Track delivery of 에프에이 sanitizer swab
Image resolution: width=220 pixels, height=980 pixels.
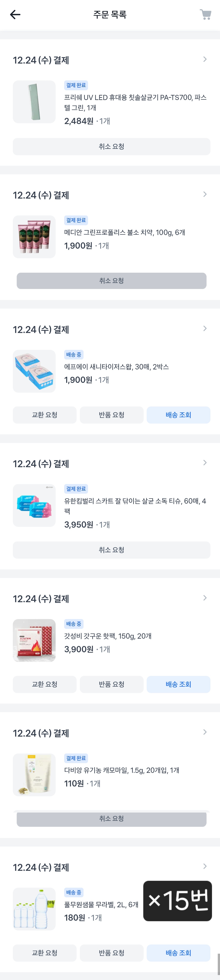coord(178,415)
